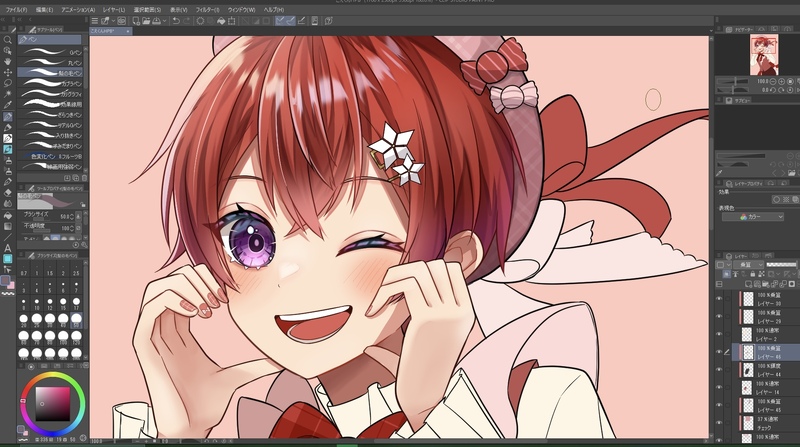
Task: Switch to the サブビュー panel tab
Action: (x=738, y=101)
